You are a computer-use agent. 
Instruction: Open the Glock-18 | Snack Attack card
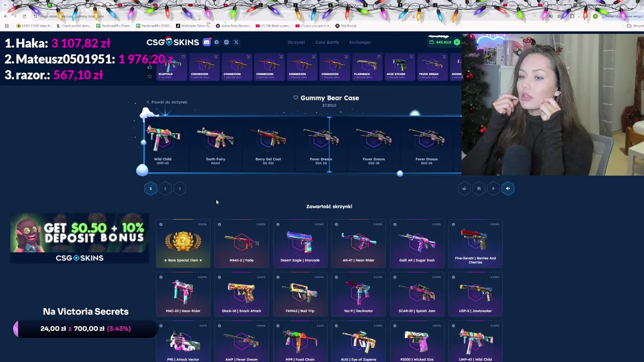coord(242,295)
